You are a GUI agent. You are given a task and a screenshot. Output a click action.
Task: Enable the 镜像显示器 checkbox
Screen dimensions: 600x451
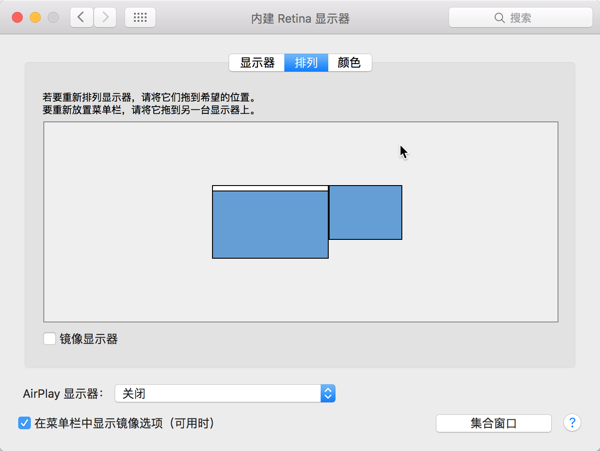(x=49, y=339)
